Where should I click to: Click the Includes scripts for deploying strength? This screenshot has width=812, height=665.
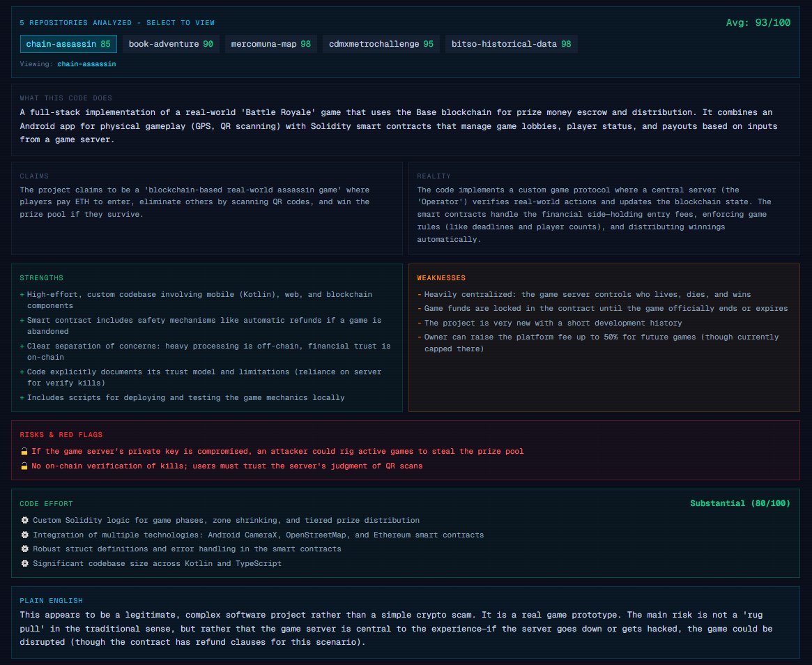click(186, 398)
